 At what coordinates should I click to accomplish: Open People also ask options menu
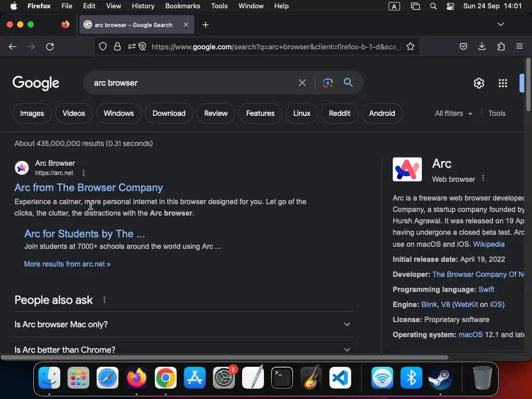pyautogui.click(x=104, y=300)
